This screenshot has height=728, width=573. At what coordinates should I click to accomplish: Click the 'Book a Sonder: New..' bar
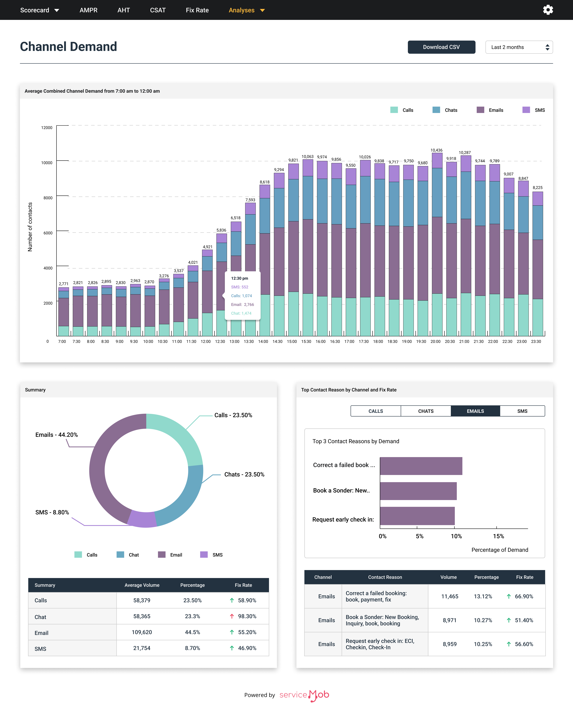tap(418, 491)
